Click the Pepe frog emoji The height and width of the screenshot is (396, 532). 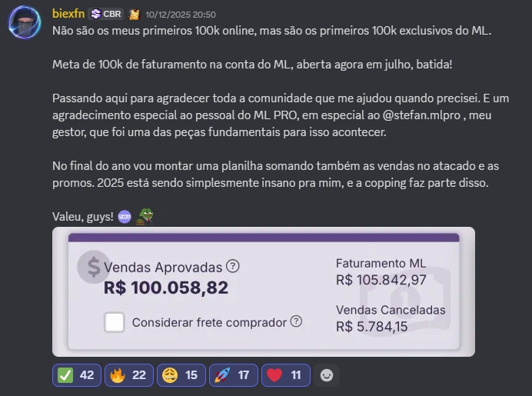point(145,217)
